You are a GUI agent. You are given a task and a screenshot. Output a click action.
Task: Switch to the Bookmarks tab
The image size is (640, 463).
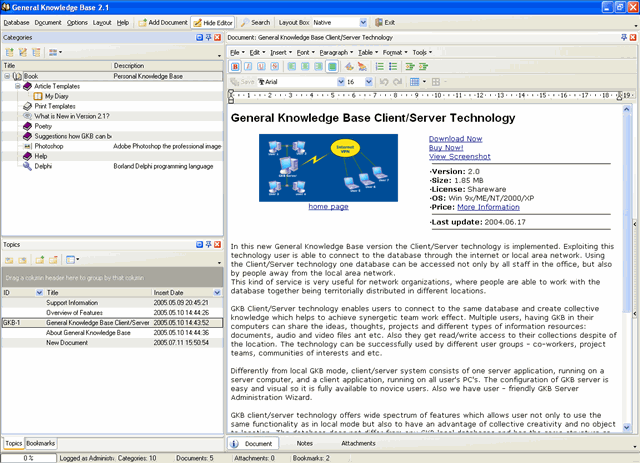[40, 443]
